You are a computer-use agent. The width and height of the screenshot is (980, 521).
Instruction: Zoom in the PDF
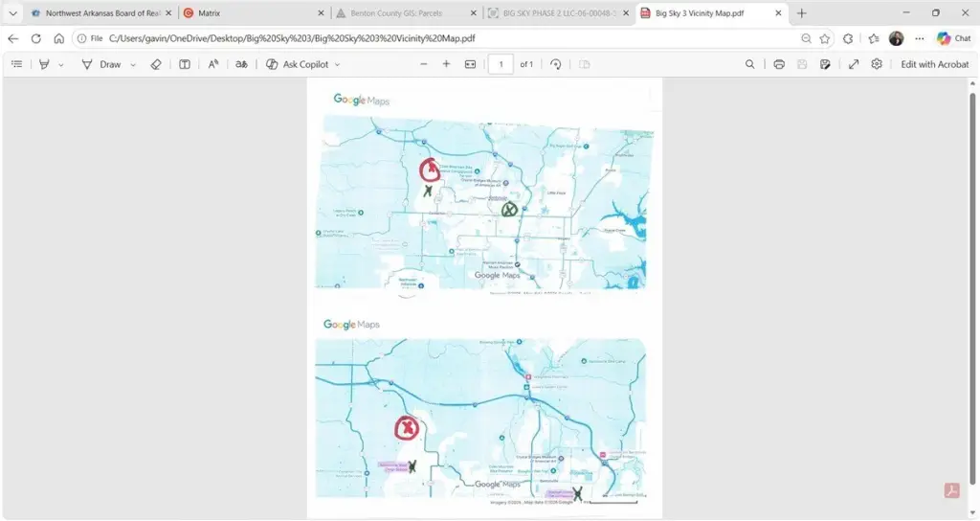(446, 64)
